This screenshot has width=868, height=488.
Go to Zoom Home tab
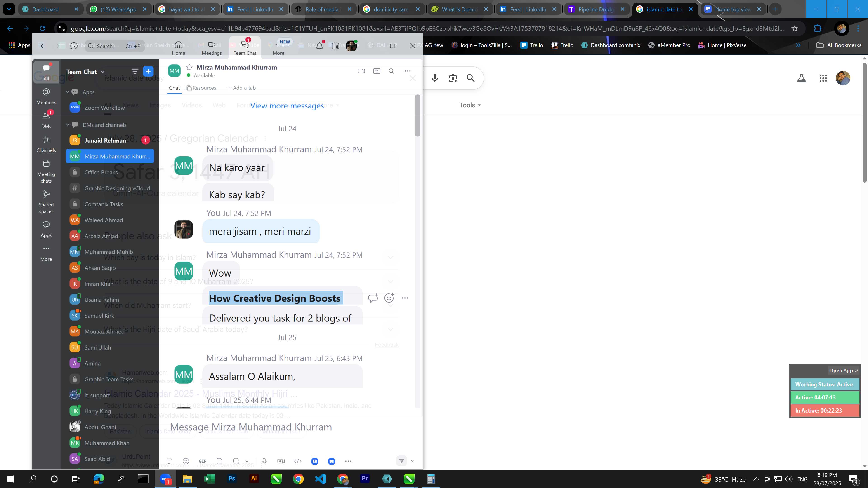click(179, 48)
